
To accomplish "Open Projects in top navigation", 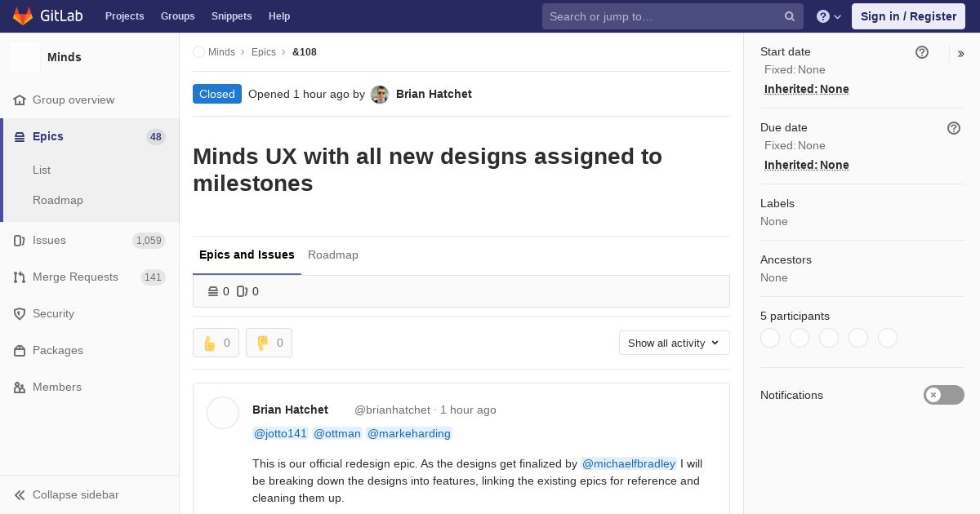I will click(x=124, y=16).
